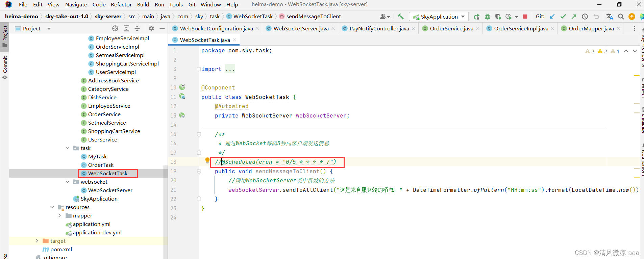Image resolution: width=644 pixels, height=259 pixels.
Task: Switch to OrderServiceImpl.java tab
Action: (521, 28)
